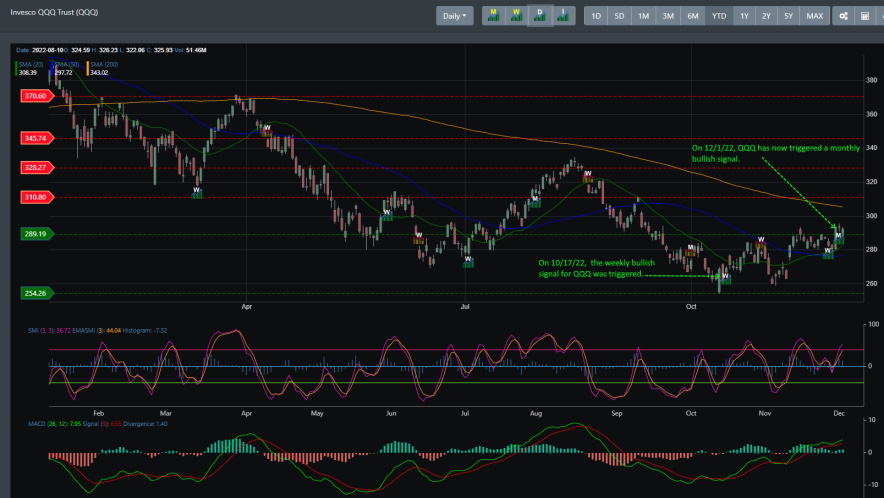This screenshot has width=884, height=498.
Task: Click the 328.27 red price level tag
Action: pyautogui.click(x=36, y=168)
